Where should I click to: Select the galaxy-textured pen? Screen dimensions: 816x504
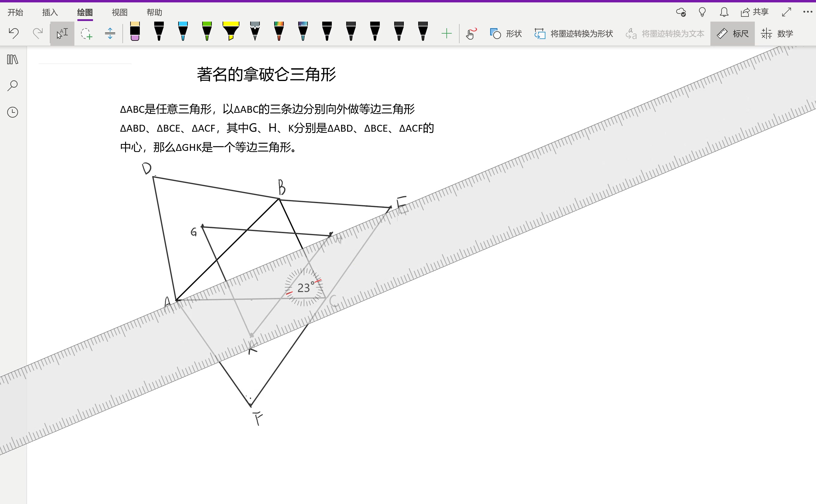tap(303, 32)
